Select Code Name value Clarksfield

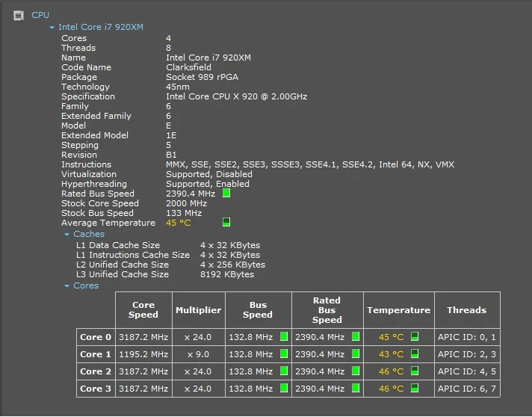coord(188,67)
